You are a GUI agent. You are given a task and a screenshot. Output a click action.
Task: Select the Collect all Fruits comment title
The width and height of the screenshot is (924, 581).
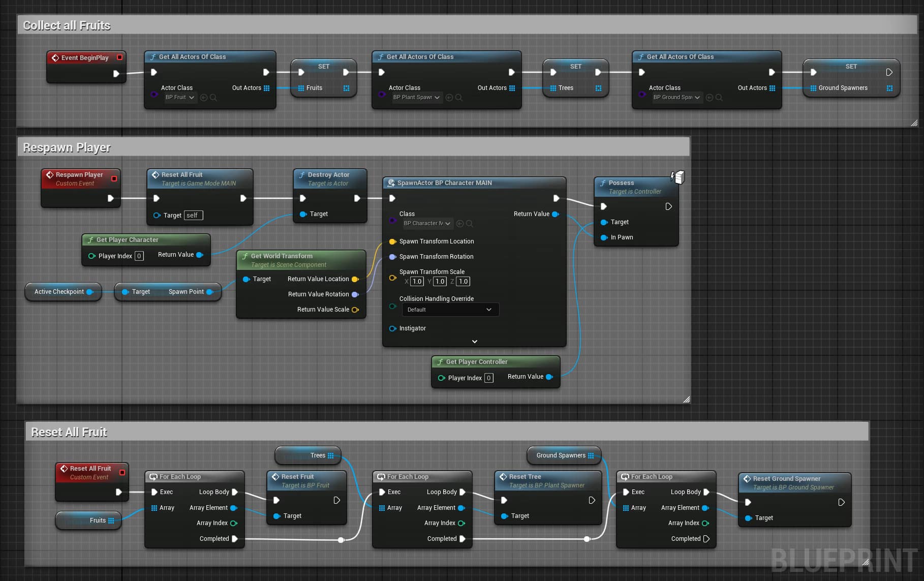pos(67,25)
